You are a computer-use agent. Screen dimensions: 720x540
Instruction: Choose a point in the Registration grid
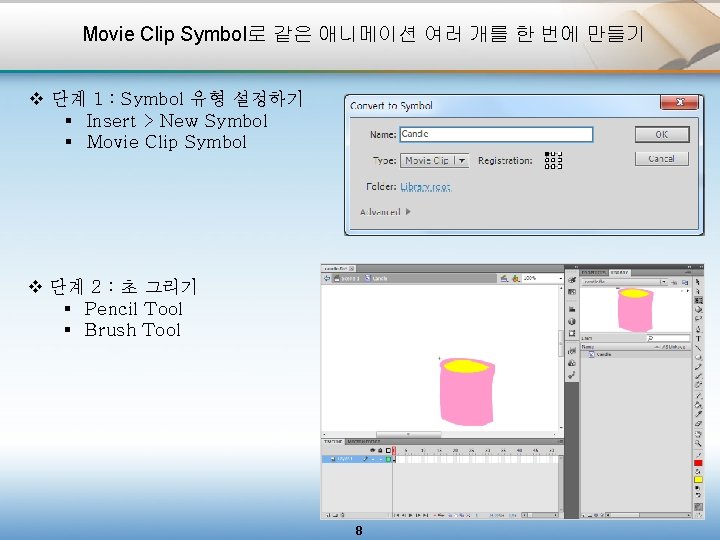point(553,160)
